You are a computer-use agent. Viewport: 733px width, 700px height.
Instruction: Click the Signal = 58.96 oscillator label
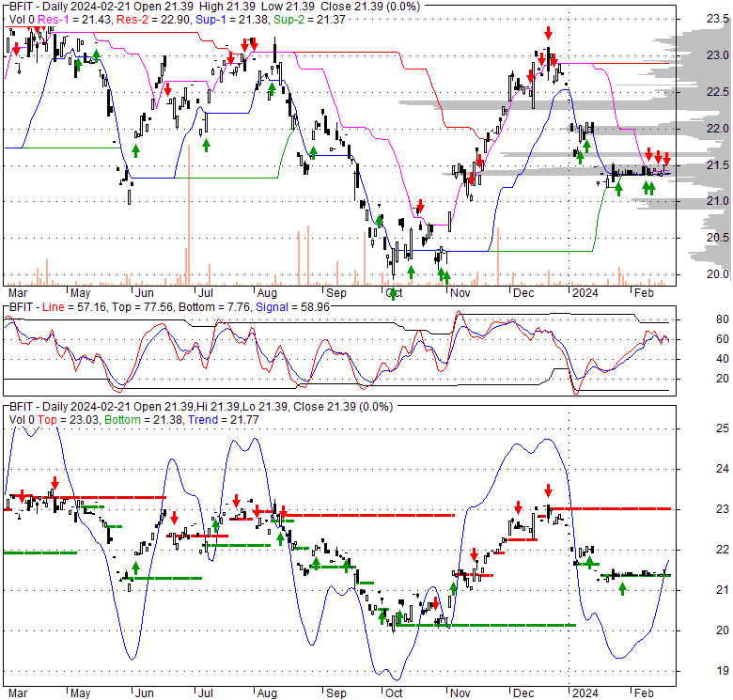point(292,307)
